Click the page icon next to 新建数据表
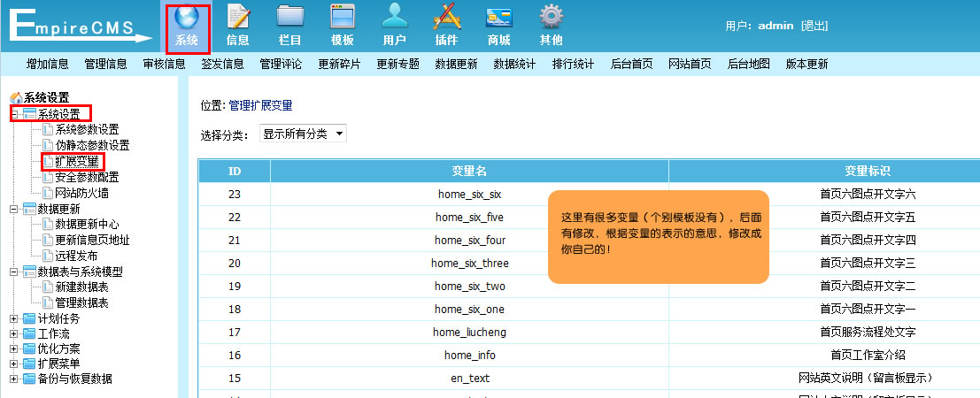The height and width of the screenshot is (398, 980). 48,287
